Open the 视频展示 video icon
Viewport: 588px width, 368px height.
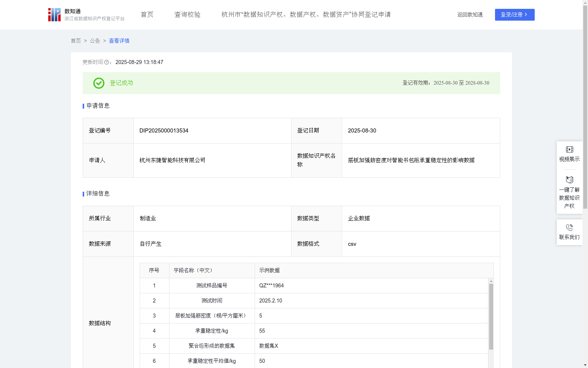coord(570,149)
